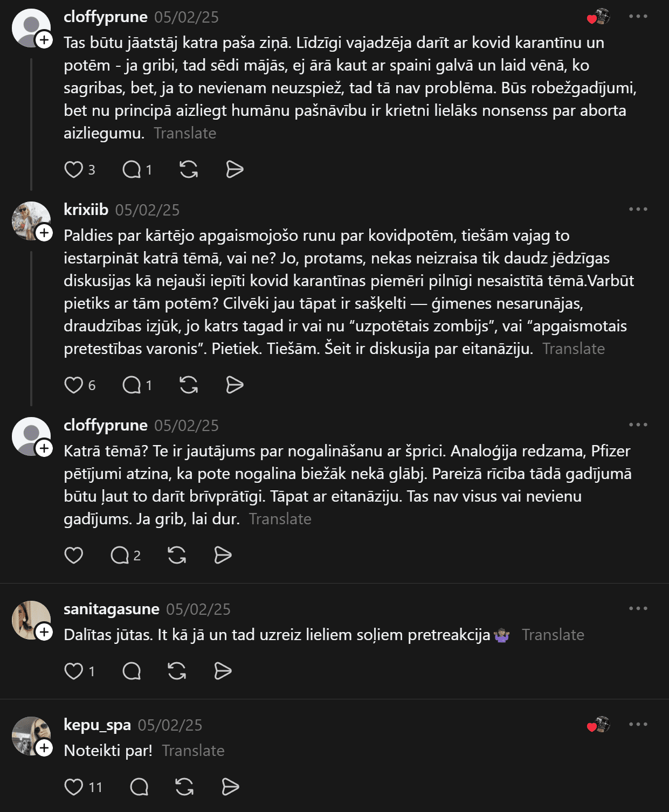Translate kepu_spa's "Noteikti par!" comment
Screen dimensions: 669x812
pos(193,751)
